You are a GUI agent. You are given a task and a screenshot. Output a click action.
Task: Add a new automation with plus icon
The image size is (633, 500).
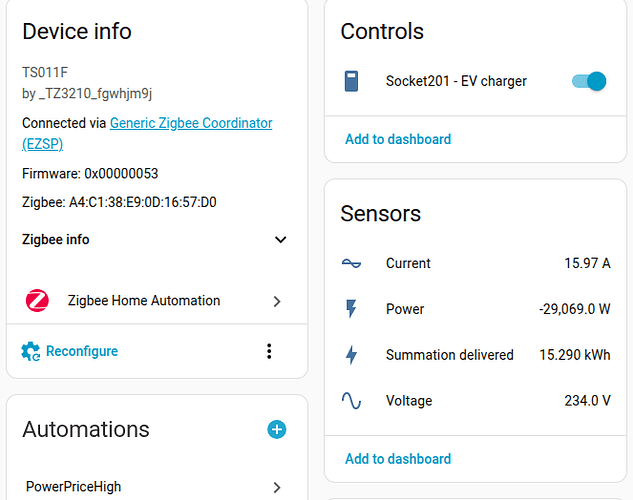pos(277,429)
